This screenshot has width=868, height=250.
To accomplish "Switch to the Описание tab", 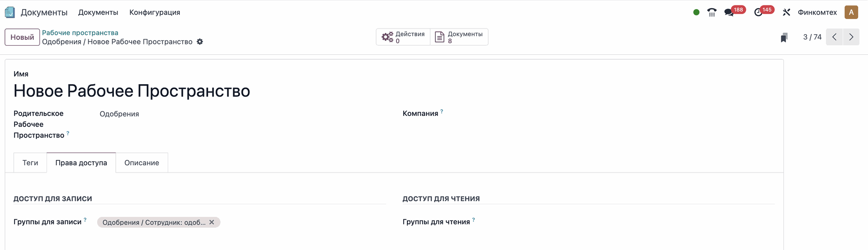I will [x=142, y=163].
